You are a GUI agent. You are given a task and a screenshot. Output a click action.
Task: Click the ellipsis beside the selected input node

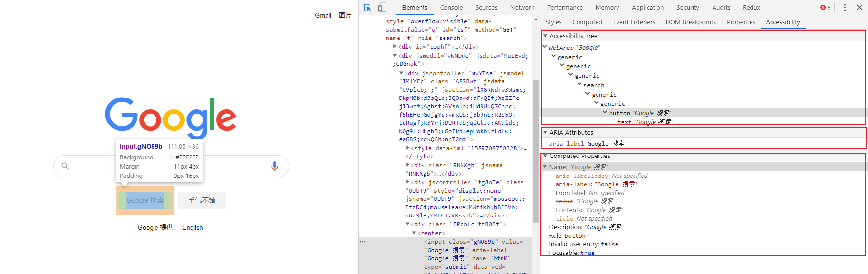[x=363, y=242]
